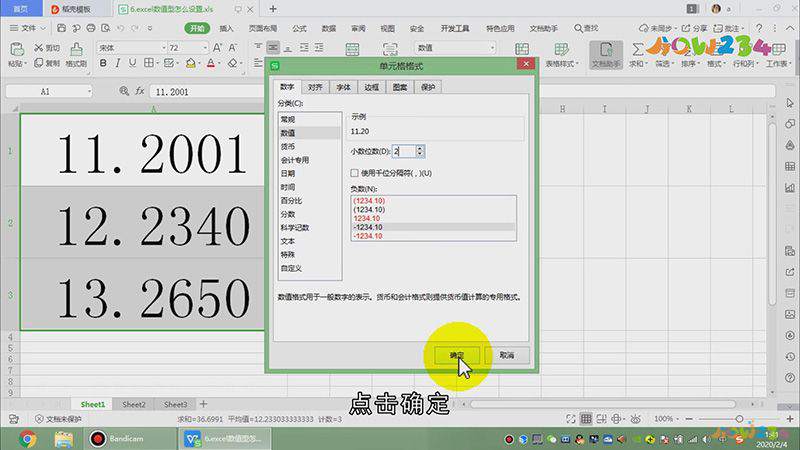Open the number format 数值 dropdown
The image size is (800, 450).
[492, 48]
